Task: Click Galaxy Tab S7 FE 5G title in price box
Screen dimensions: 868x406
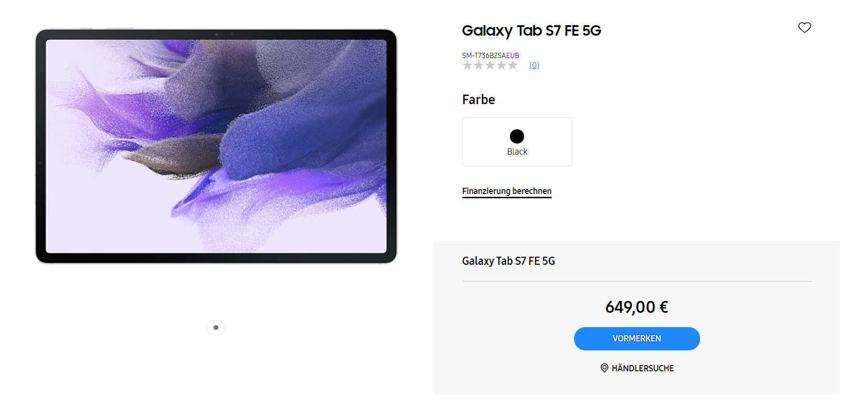Action: coord(508,261)
